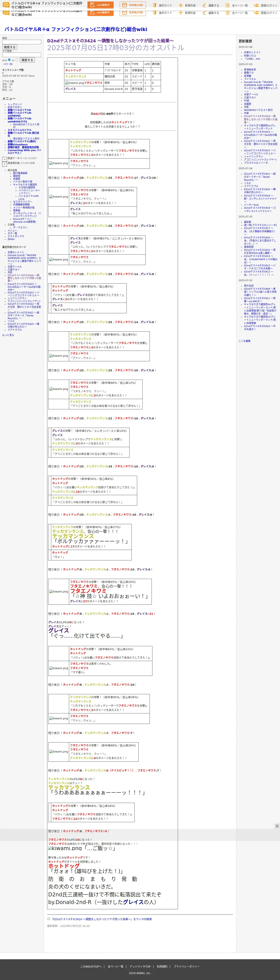The height and width of the screenshot is (980, 280).
Task: Open the 雑談室 link in sidebar menu
Action: pyautogui.click(x=16, y=176)
